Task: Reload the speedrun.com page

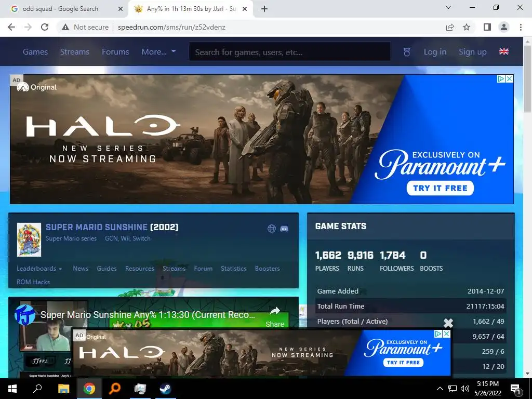Action: point(45,27)
